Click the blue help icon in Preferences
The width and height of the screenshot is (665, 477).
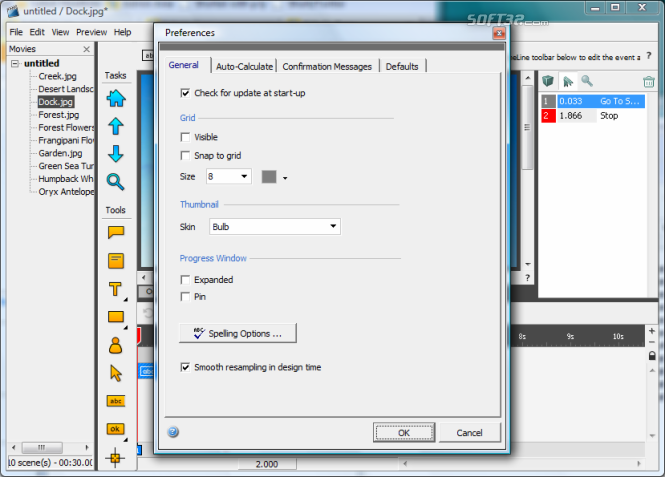[x=173, y=432]
